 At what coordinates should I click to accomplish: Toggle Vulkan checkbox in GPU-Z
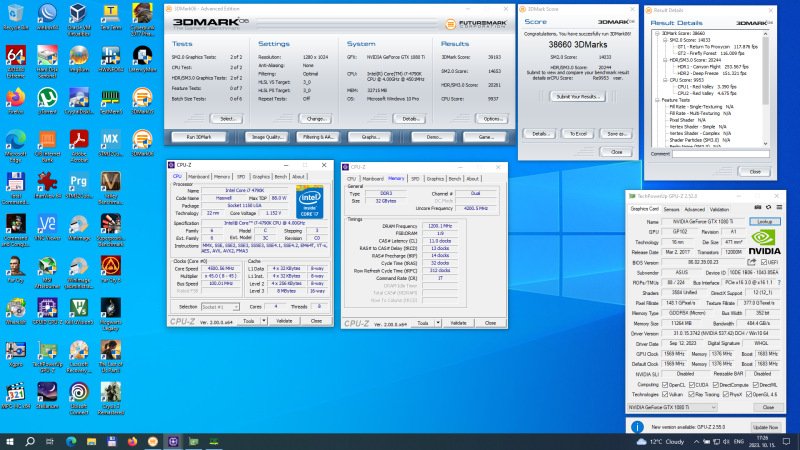[x=665, y=394]
